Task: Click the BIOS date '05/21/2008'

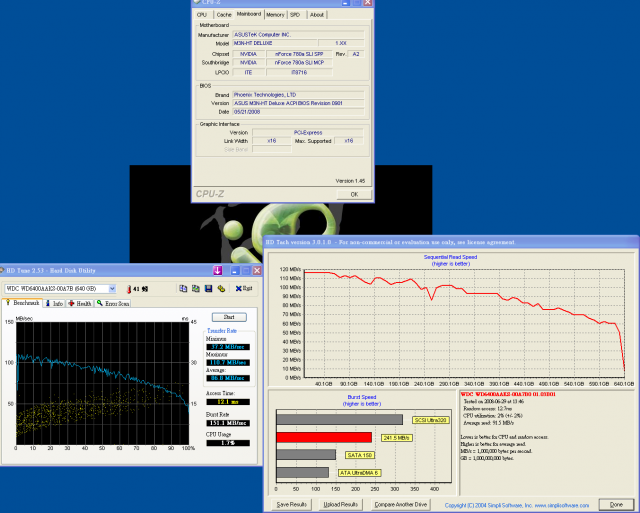Action: pos(298,112)
